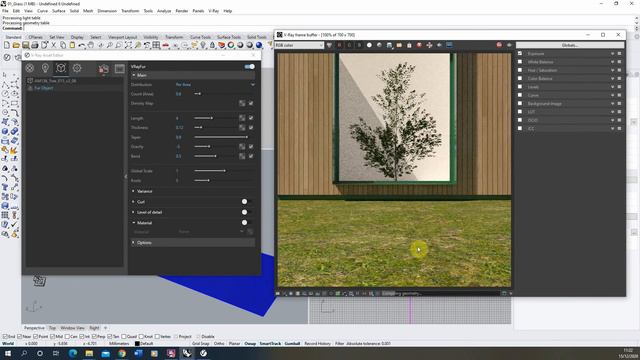Open the Render menu in Rhino
640x360 pixels.
[x=182, y=11]
